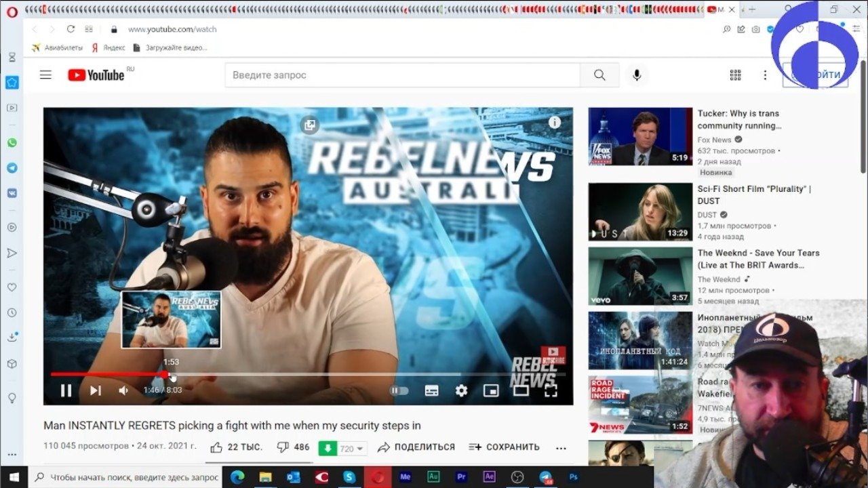The image size is (868, 488).
Task: Open the player settings gear
Action: tap(462, 390)
